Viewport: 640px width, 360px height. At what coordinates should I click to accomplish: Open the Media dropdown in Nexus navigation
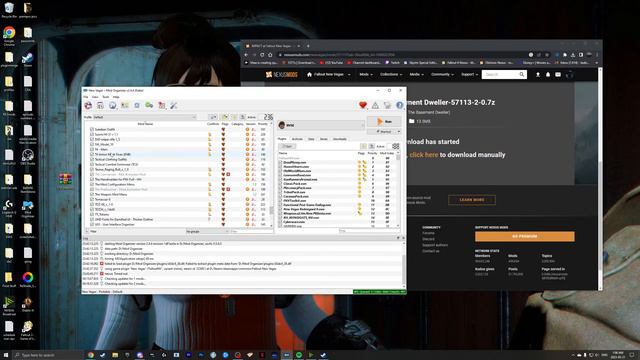point(416,75)
